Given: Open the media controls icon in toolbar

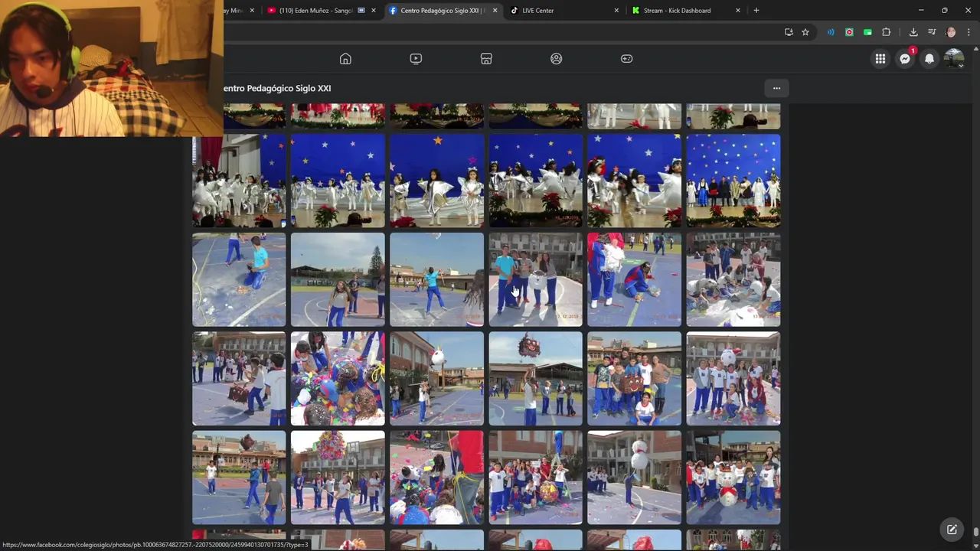Looking at the screenshot, I should (932, 32).
